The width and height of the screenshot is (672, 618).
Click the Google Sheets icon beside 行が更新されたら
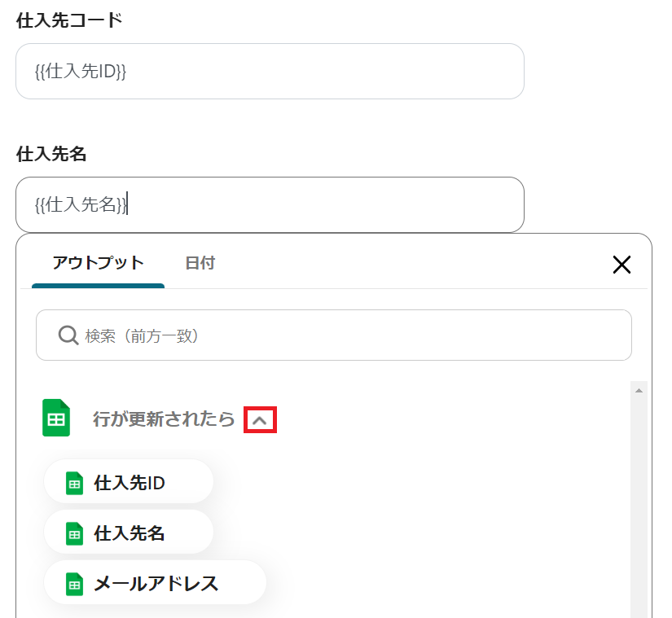click(56, 419)
